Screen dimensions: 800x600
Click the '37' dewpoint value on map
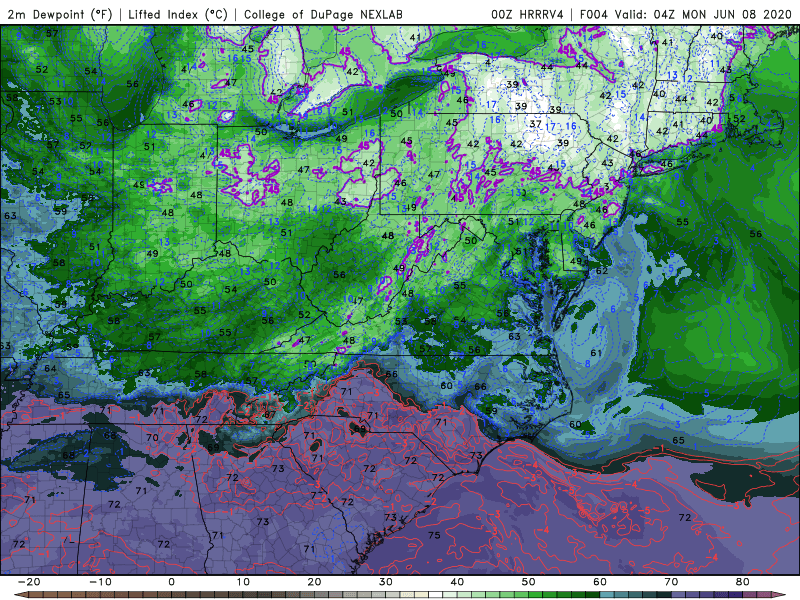535,124
